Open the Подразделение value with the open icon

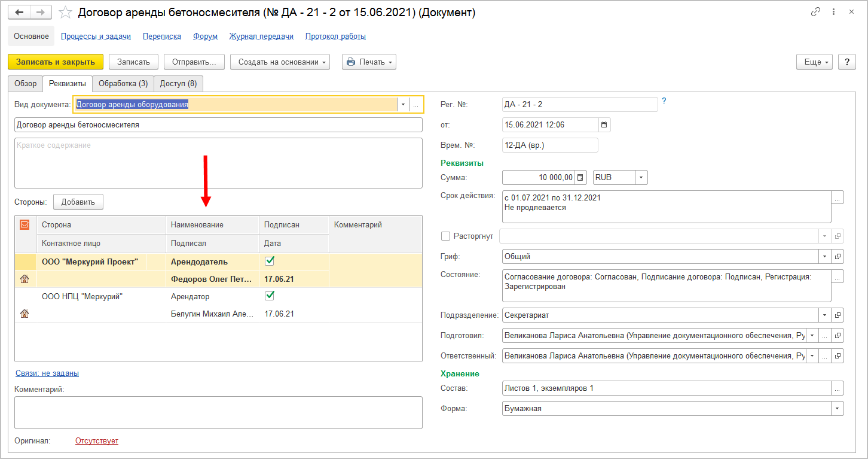838,315
